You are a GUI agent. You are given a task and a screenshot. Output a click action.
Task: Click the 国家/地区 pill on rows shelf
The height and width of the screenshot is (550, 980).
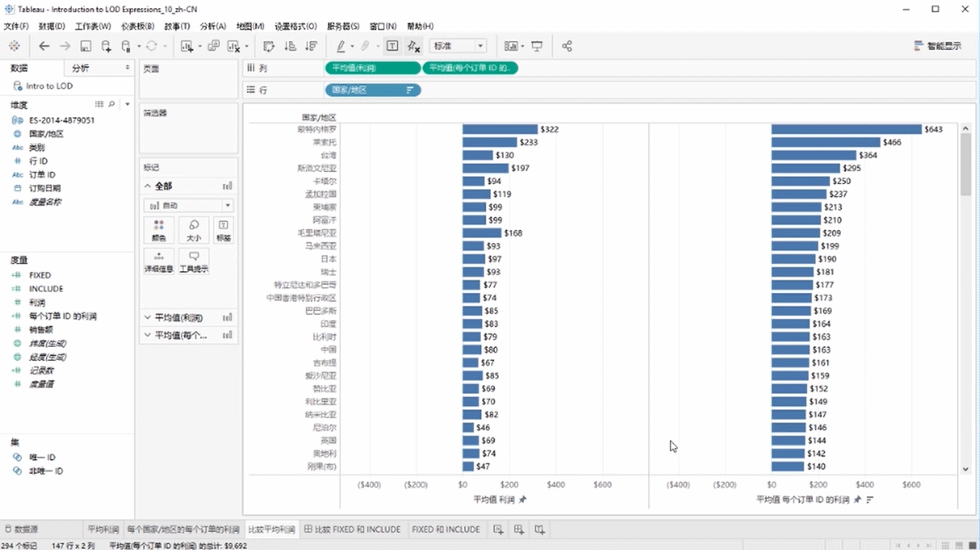pyautogui.click(x=373, y=90)
